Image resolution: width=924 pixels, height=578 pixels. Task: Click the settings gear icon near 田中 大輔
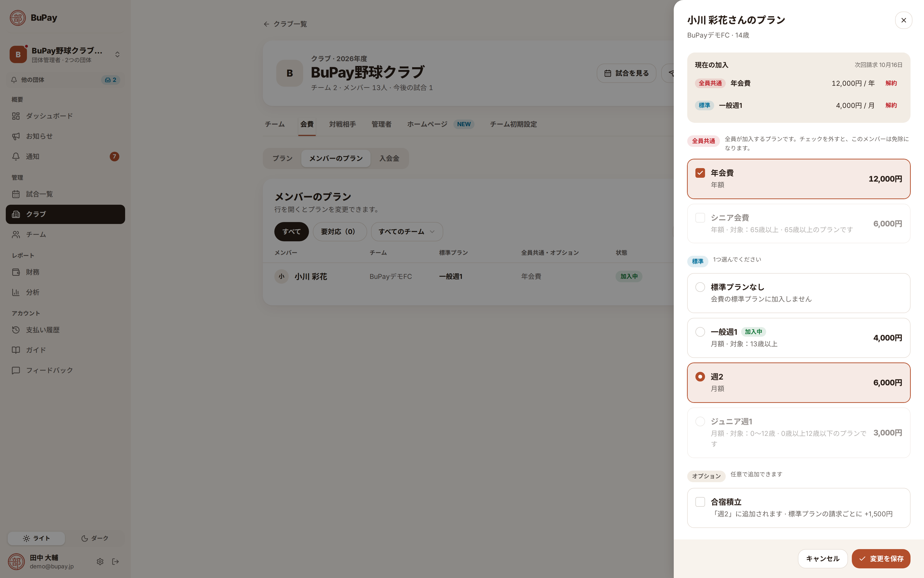[x=100, y=561]
